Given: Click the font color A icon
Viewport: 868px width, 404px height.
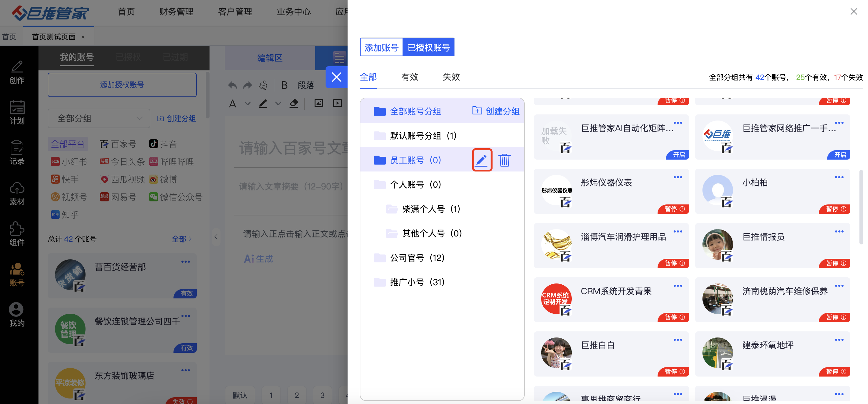Looking at the screenshot, I should [x=232, y=103].
